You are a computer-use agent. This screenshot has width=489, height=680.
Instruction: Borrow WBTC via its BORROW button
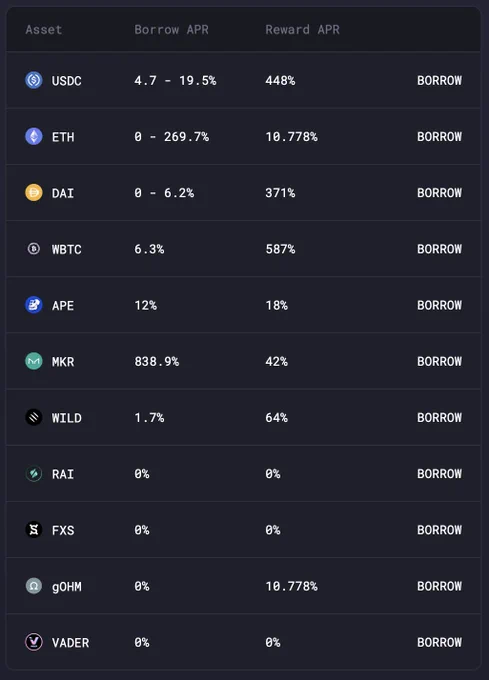coord(439,249)
